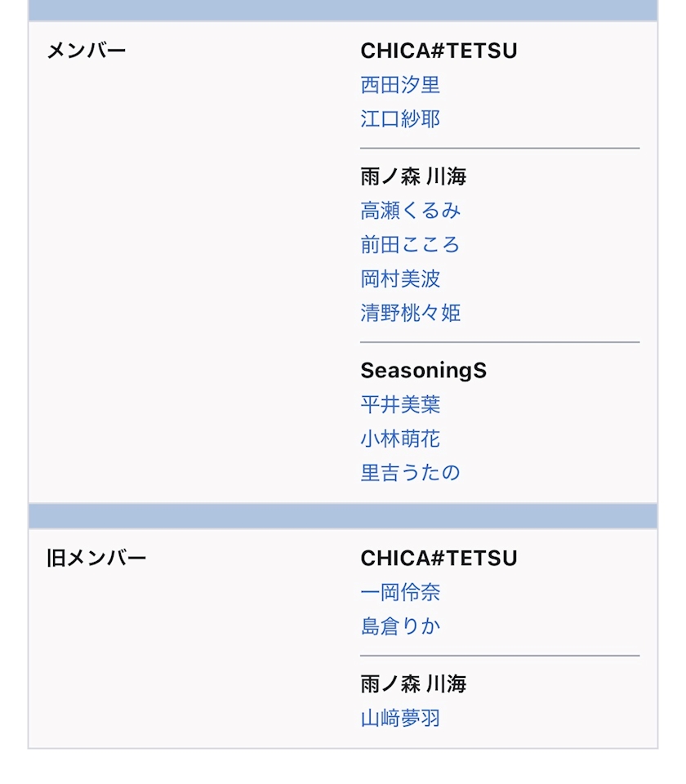Follow the 一岡伶奈 former member link
Screen dimensions: 686x784
coord(400,592)
